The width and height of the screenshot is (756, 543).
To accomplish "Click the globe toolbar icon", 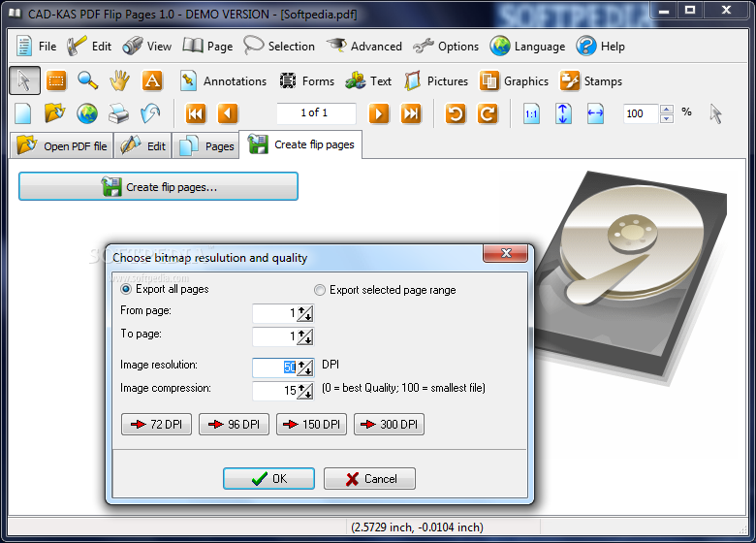I will pyautogui.click(x=87, y=113).
